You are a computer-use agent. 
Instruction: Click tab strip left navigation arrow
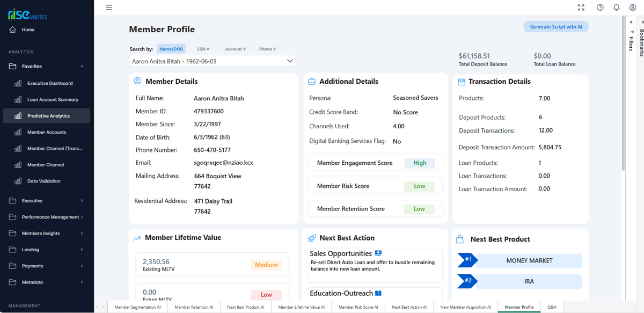point(98,307)
